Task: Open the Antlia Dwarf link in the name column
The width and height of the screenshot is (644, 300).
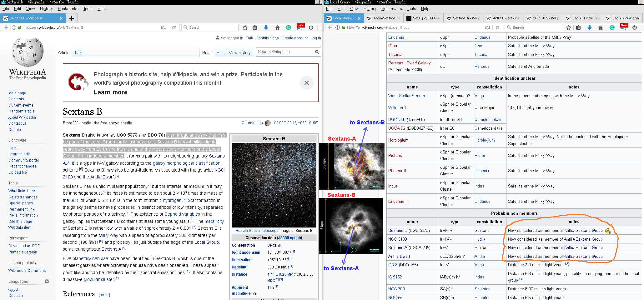Action: pos(399,256)
